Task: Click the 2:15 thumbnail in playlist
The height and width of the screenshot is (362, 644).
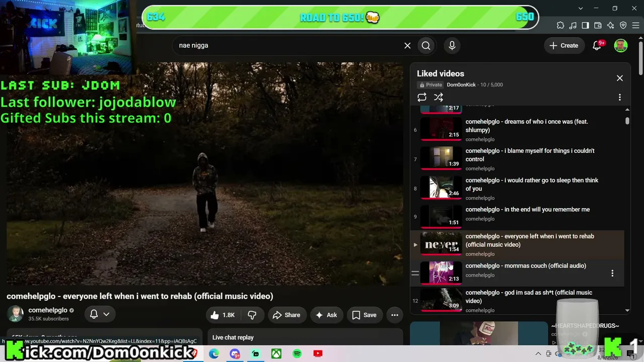Action: tap(441, 129)
